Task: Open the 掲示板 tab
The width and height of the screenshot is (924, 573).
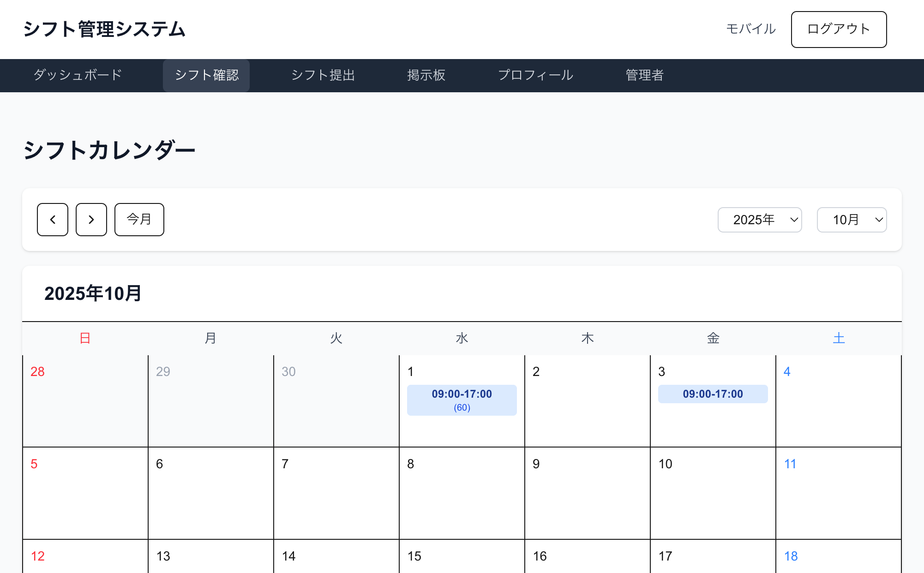Action: pyautogui.click(x=426, y=75)
